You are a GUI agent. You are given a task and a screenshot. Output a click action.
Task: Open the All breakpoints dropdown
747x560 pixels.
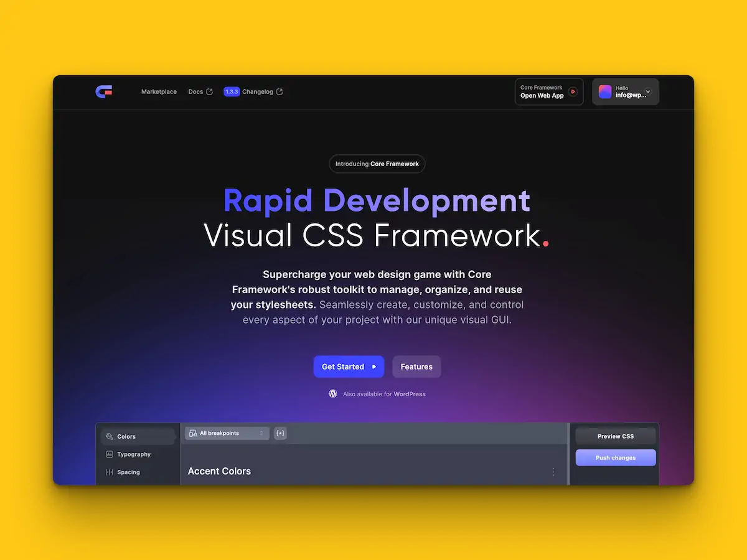(226, 433)
